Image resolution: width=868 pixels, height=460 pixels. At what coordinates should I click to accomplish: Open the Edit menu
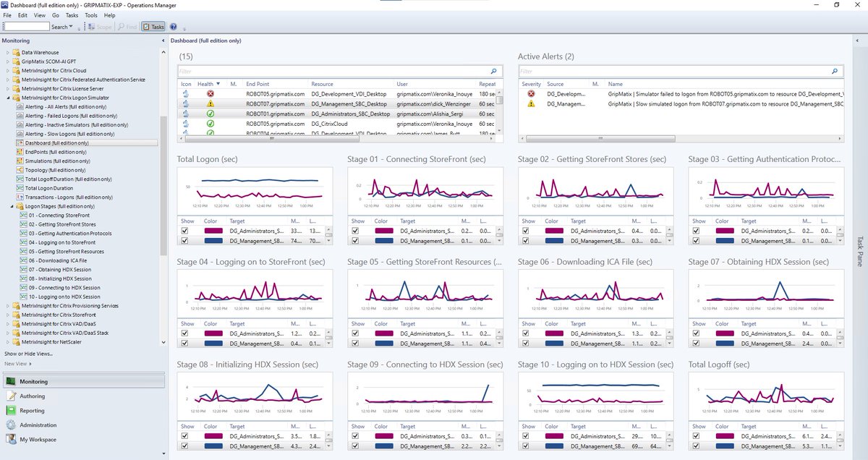coord(23,14)
